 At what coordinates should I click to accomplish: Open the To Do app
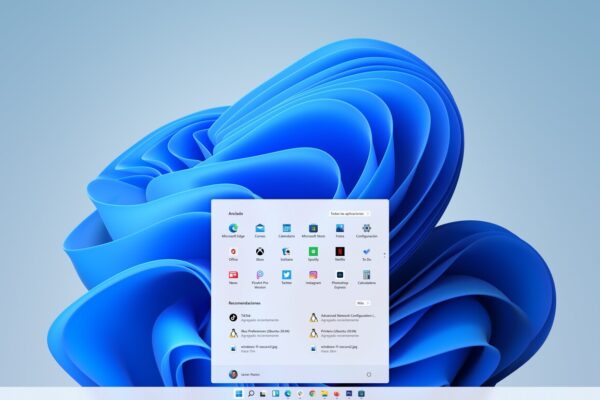[367, 254]
